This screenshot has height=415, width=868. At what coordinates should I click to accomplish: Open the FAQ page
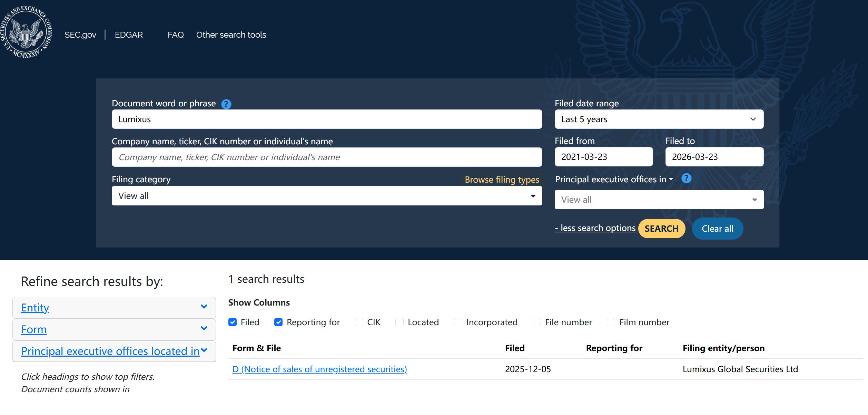click(176, 35)
